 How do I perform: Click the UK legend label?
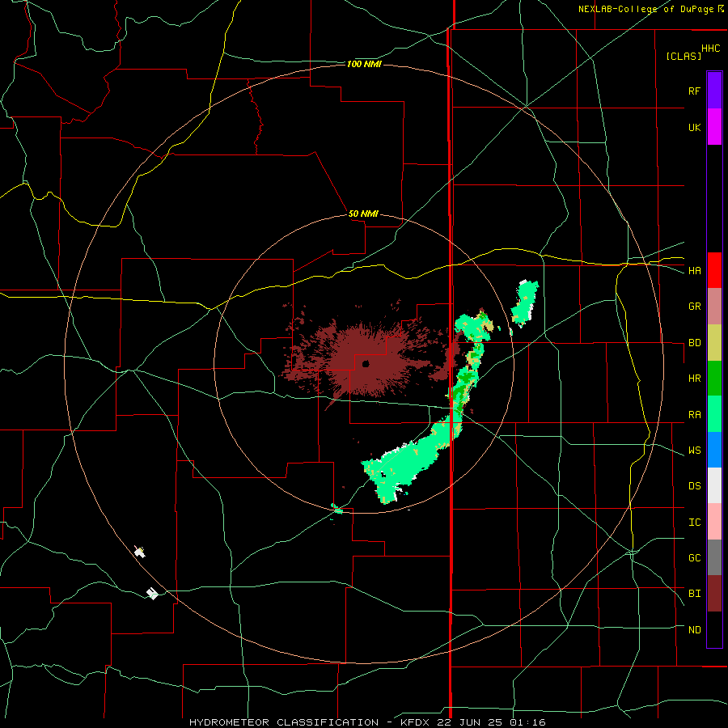pos(694,127)
